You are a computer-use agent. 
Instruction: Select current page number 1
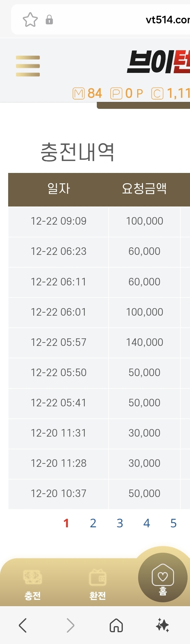click(x=66, y=523)
